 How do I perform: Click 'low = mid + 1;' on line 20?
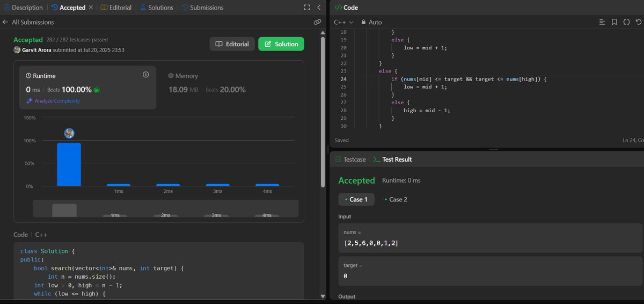tap(426, 48)
